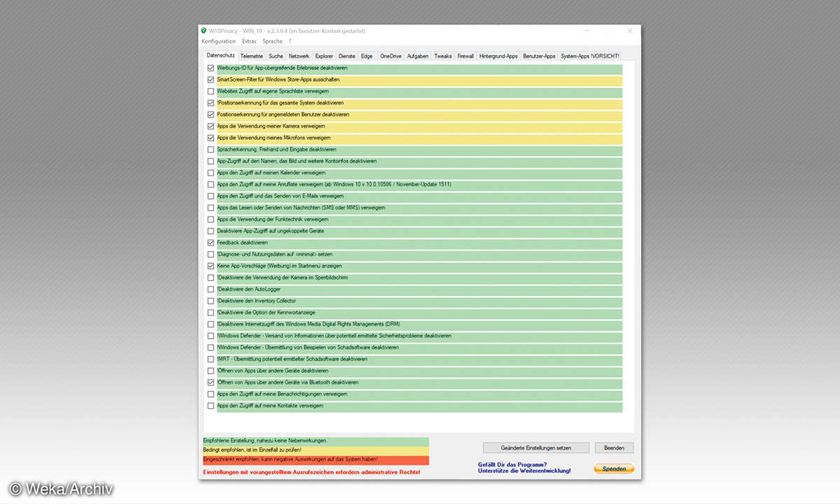The width and height of the screenshot is (840, 504).
Task: Switch to the Telemetrie tab
Action: click(x=251, y=56)
